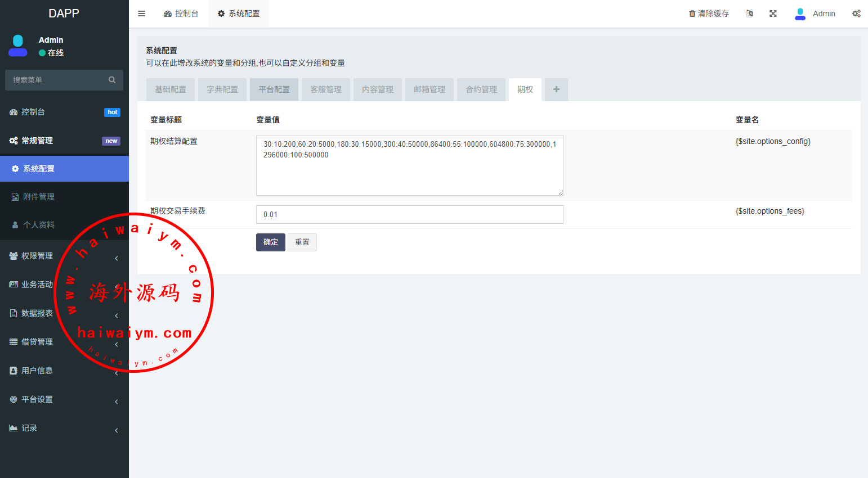This screenshot has height=478, width=868.
Task: Focus the 期权交易手续费 input field
Action: (x=410, y=214)
